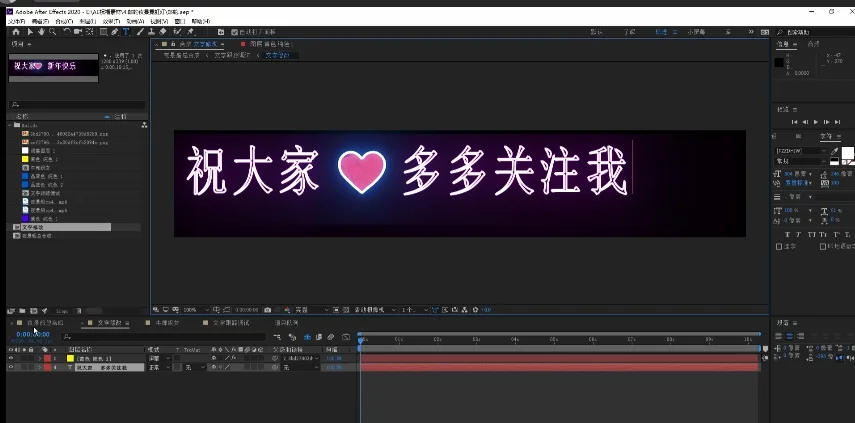The image size is (855, 423).
Task: Click the Home icon in the toolbar
Action: coord(15,31)
